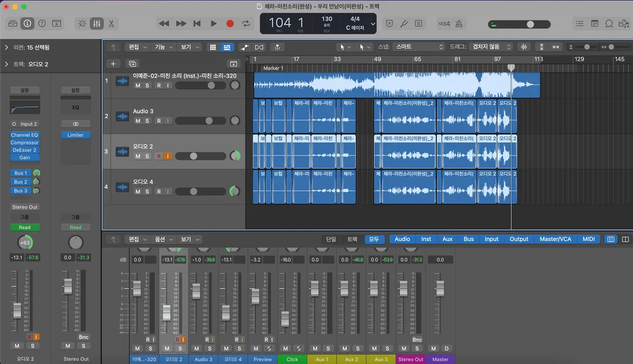The image size is (633, 364).
Task: Expand the 리전: 15 선택됨 inspector section
Action: coord(6,47)
